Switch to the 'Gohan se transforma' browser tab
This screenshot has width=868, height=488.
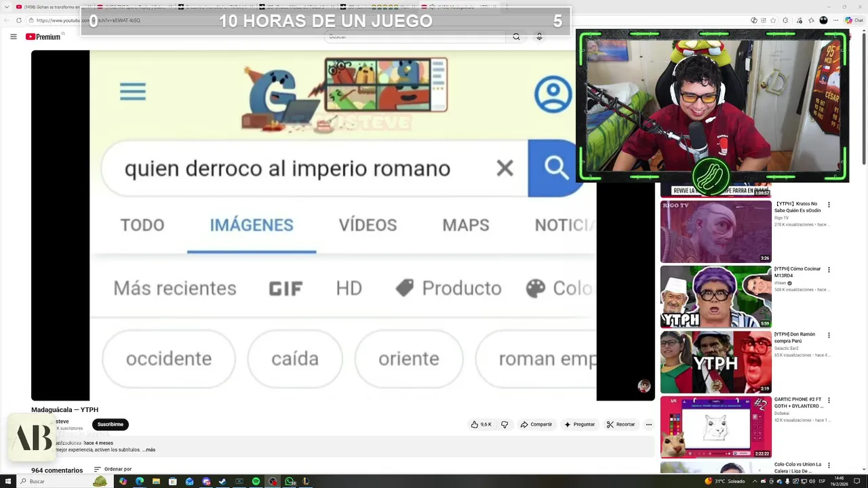(x=52, y=7)
